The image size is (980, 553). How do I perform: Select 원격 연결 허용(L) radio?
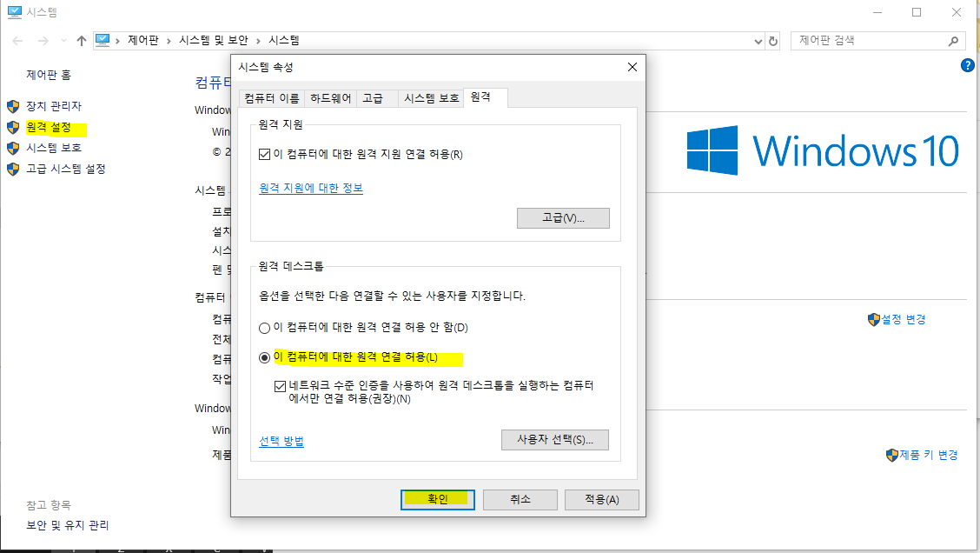point(264,357)
